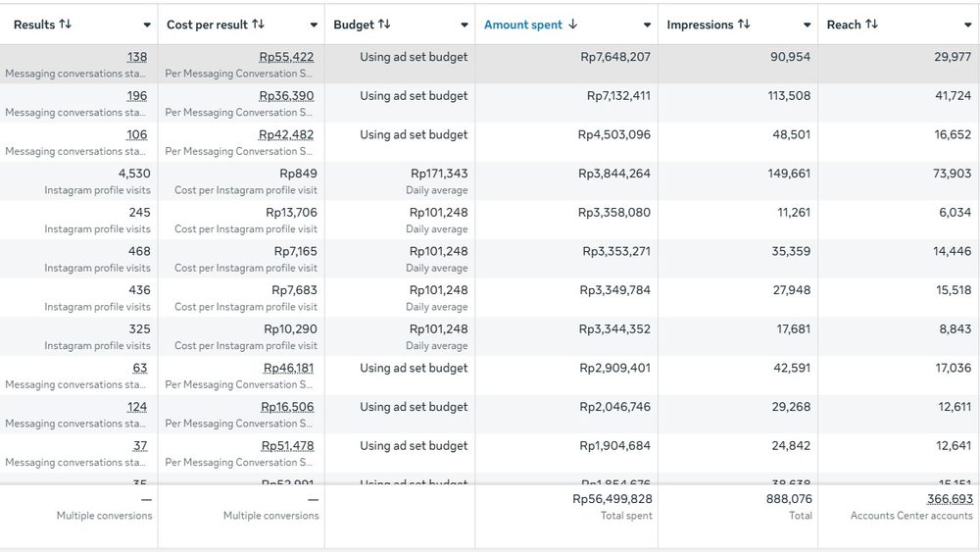Select the 41,724 reach cell

(899, 103)
